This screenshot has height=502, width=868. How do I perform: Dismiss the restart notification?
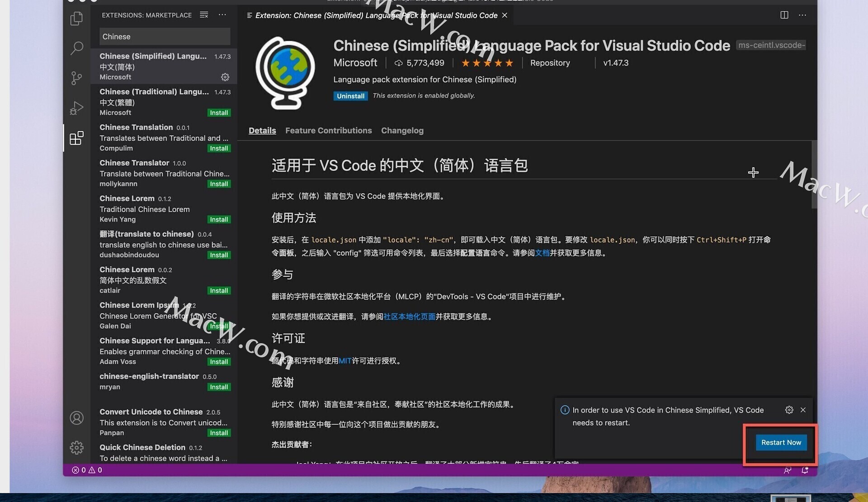point(803,410)
